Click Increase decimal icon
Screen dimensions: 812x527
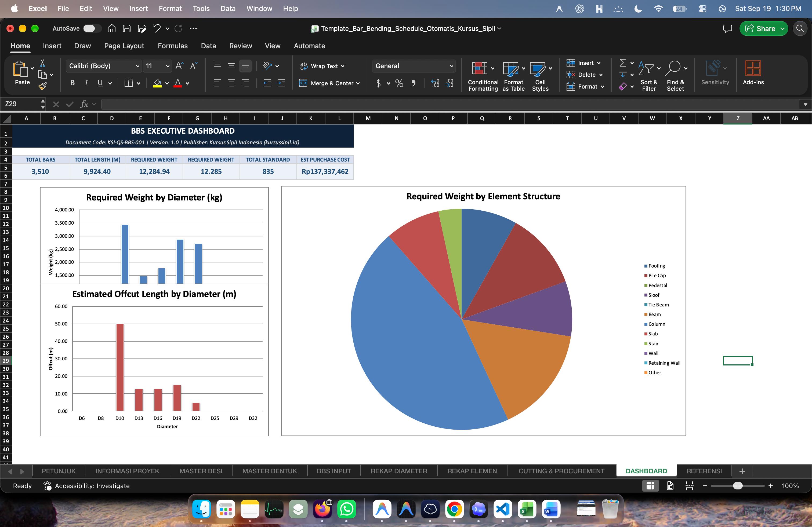(435, 83)
